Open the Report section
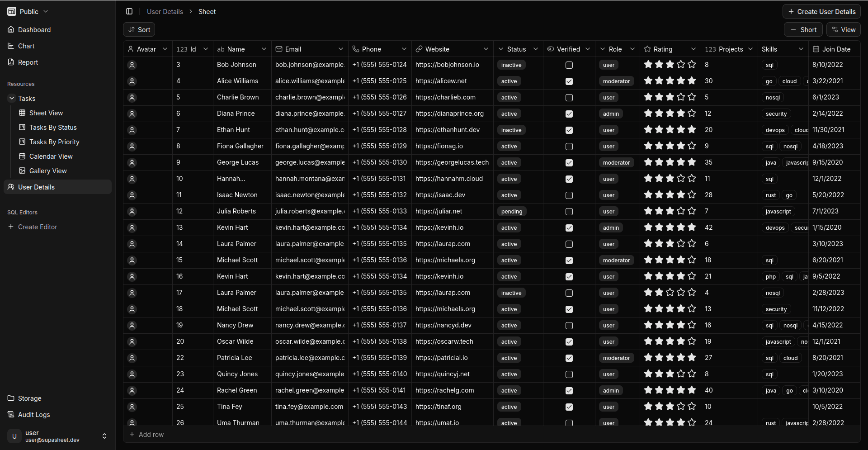 point(28,62)
